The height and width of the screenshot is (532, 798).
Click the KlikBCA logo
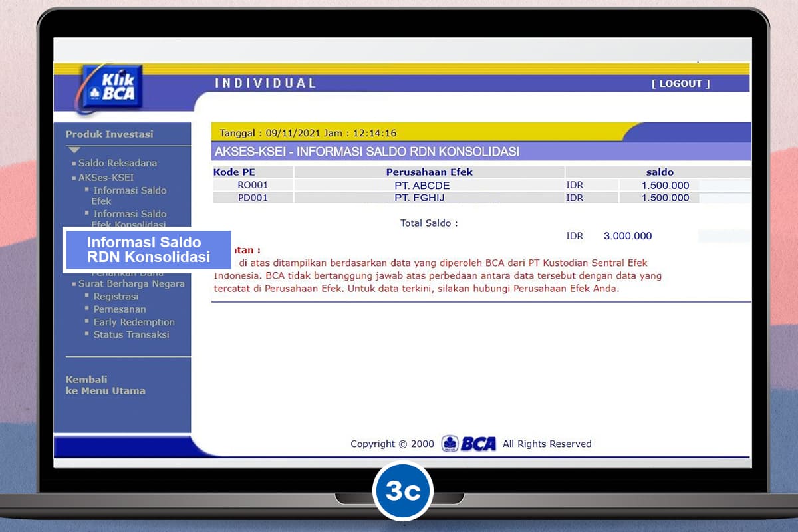110,88
